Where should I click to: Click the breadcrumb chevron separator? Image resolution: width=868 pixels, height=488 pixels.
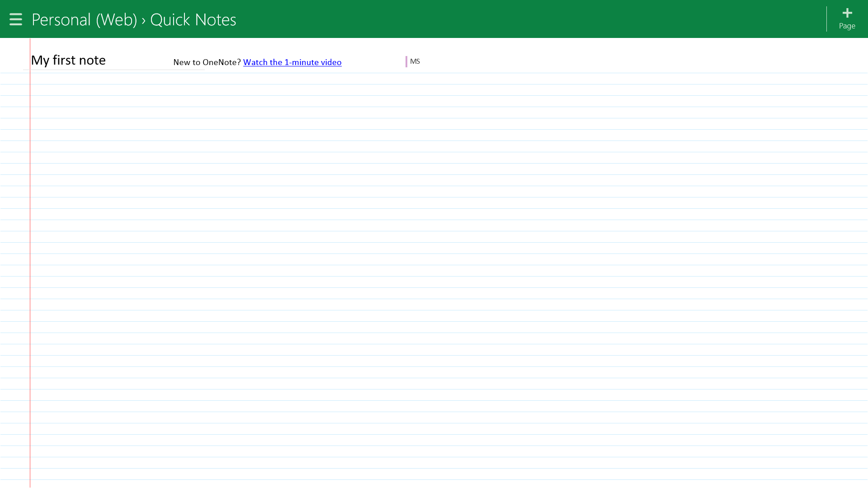click(143, 21)
